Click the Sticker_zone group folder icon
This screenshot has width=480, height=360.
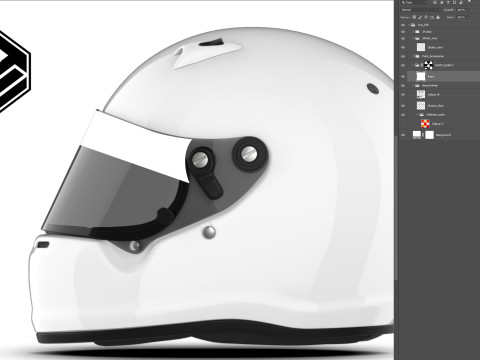pyautogui.click(x=417, y=38)
